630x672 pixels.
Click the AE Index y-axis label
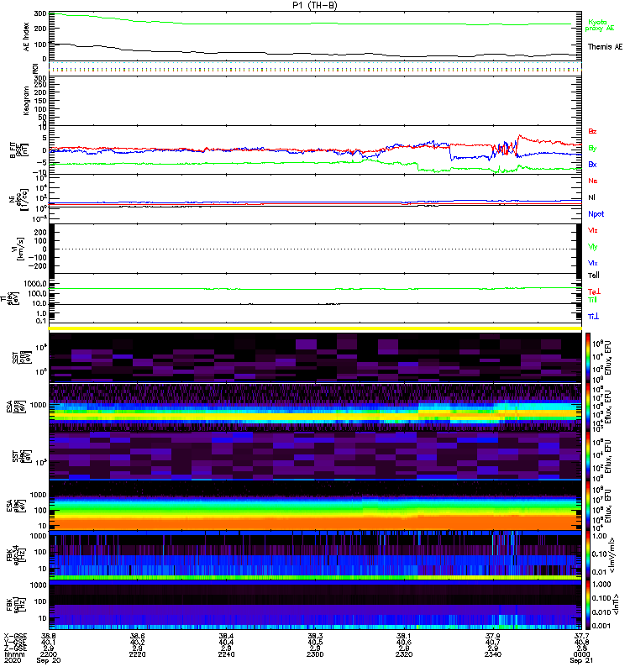27,37
